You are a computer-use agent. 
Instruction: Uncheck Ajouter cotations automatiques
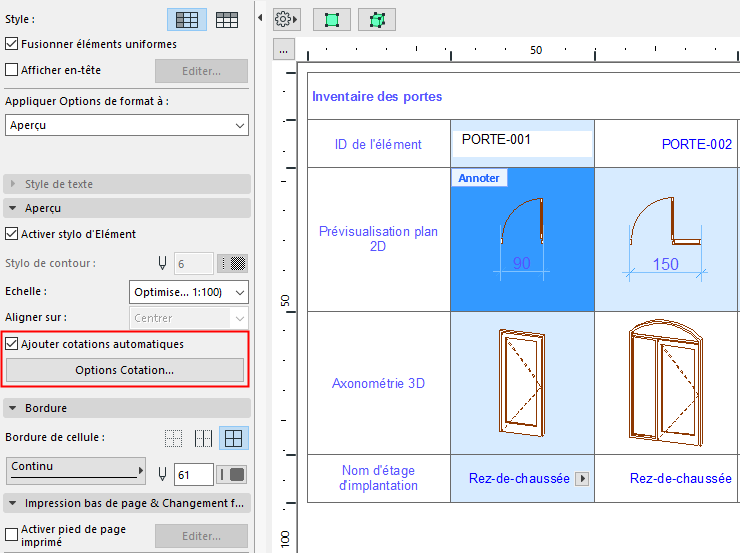[x=11, y=344]
